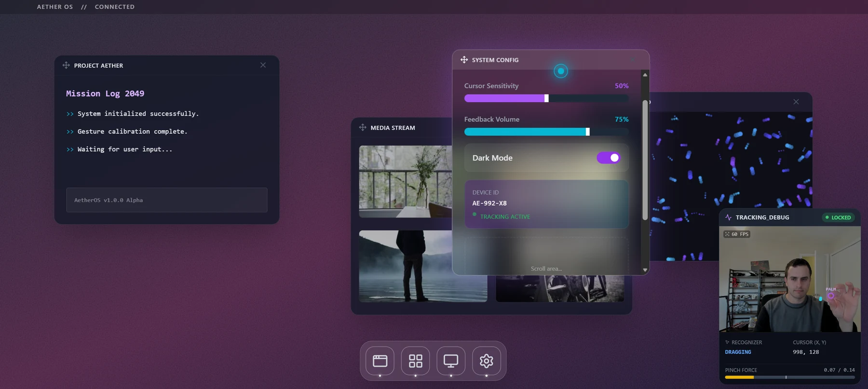Click the 'Scroll area...' placeholder box

pos(546,255)
